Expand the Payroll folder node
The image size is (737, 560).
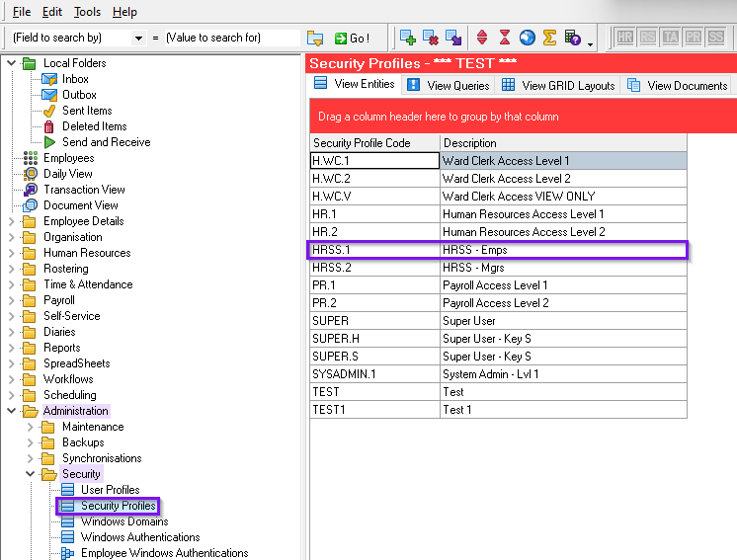[x=12, y=300]
